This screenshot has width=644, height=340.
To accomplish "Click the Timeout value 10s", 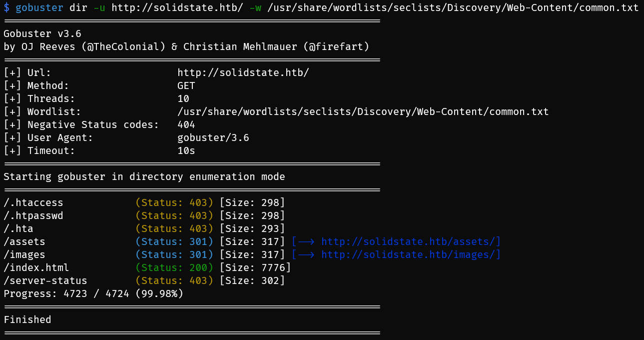I will click(186, 150).
